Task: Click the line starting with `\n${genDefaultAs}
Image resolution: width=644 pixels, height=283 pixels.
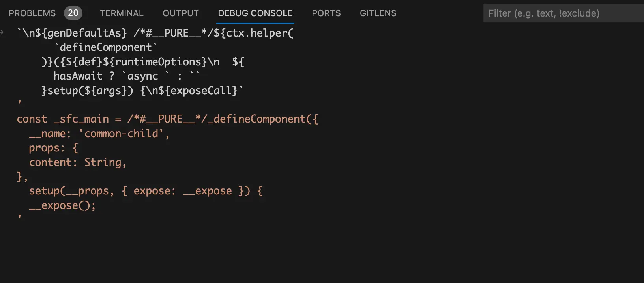Action: tap(155, 33)
